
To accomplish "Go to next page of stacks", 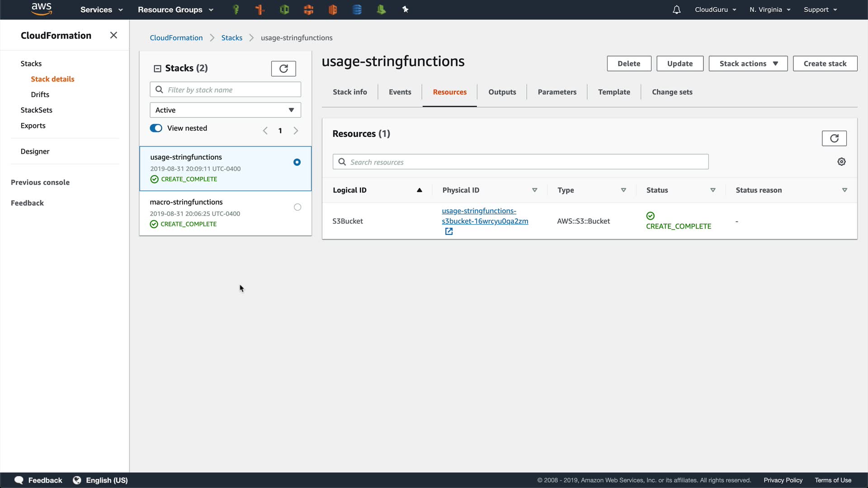I will click(296, 131).
